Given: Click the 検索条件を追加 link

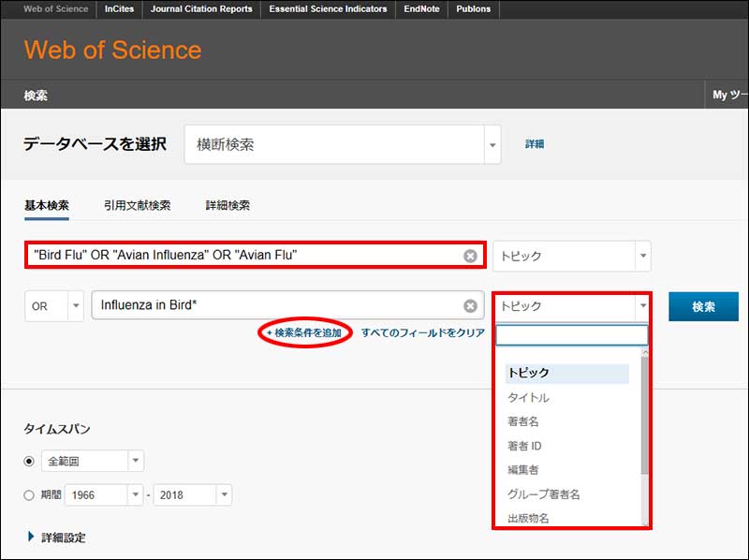Looking at the screenshot, I should [x=303, y=332].
